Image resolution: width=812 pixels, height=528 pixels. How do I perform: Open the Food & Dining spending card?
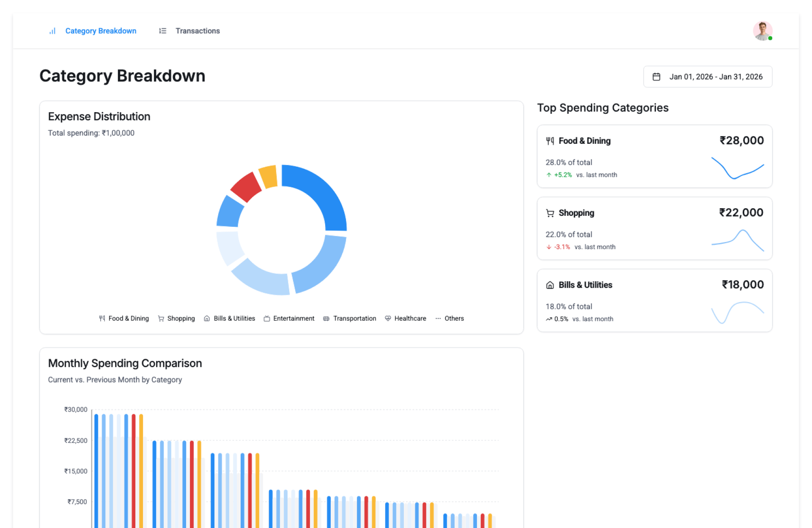coord(654,156)
